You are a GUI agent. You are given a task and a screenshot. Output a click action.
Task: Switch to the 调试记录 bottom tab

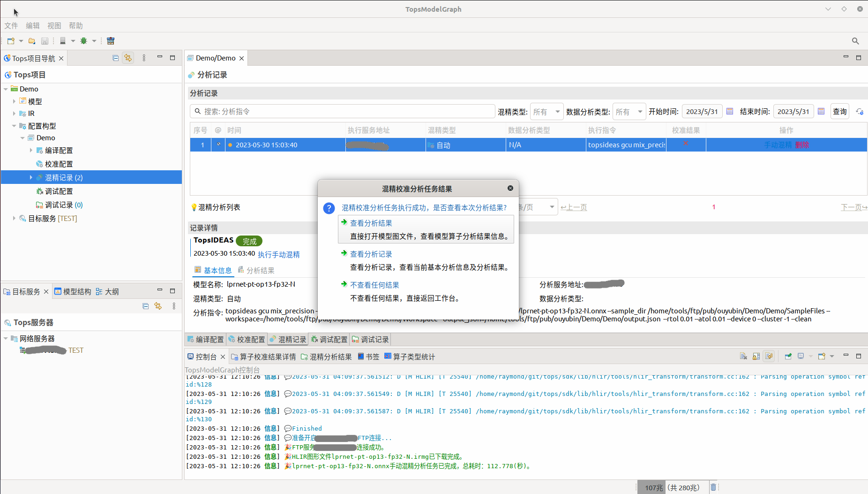point(370,339)
